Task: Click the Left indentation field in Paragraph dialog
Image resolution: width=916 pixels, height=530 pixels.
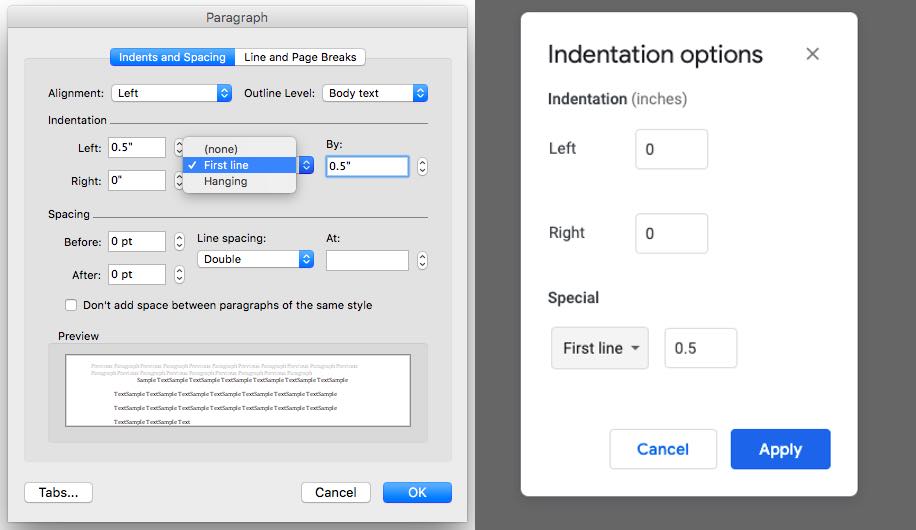Action: point(137,147)
